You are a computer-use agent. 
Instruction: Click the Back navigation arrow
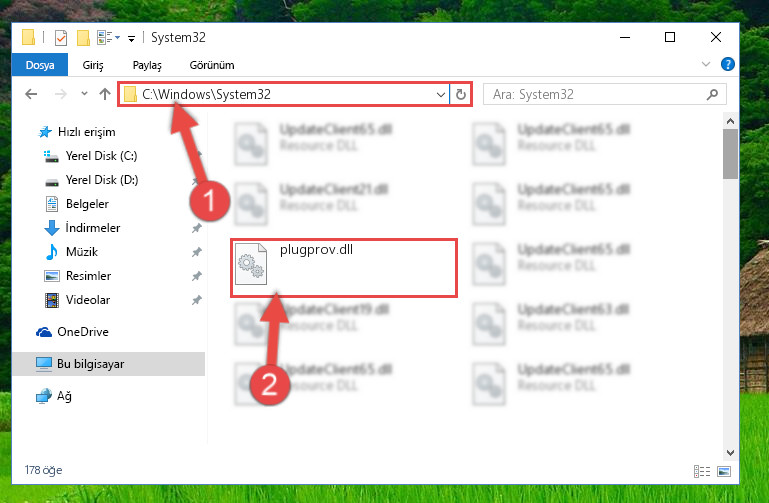tap(31, 94)
